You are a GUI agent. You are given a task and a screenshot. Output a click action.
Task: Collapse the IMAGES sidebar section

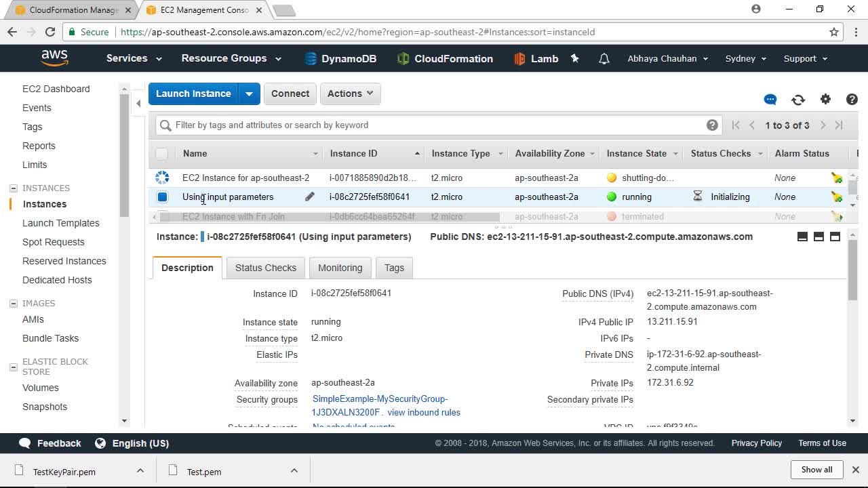[13, 304]
